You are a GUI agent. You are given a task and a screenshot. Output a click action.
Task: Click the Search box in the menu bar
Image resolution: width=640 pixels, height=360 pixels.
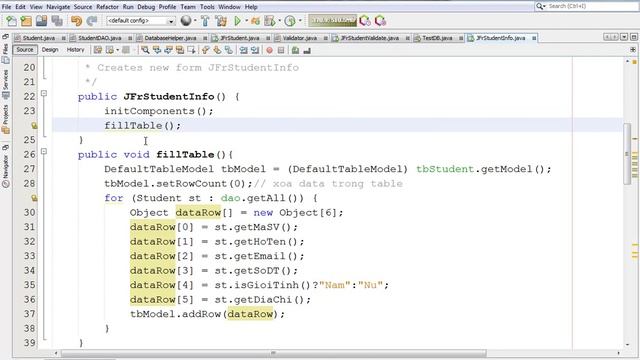pyautogui.click(x=588, y=6)
